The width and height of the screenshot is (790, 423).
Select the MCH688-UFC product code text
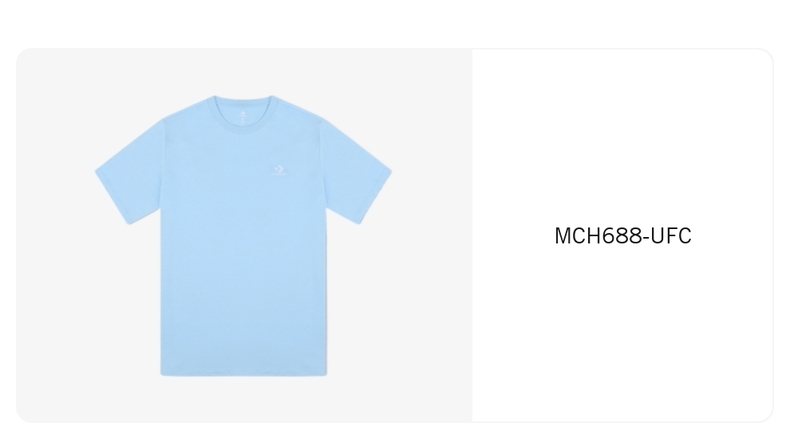click(x=623, y=236)
